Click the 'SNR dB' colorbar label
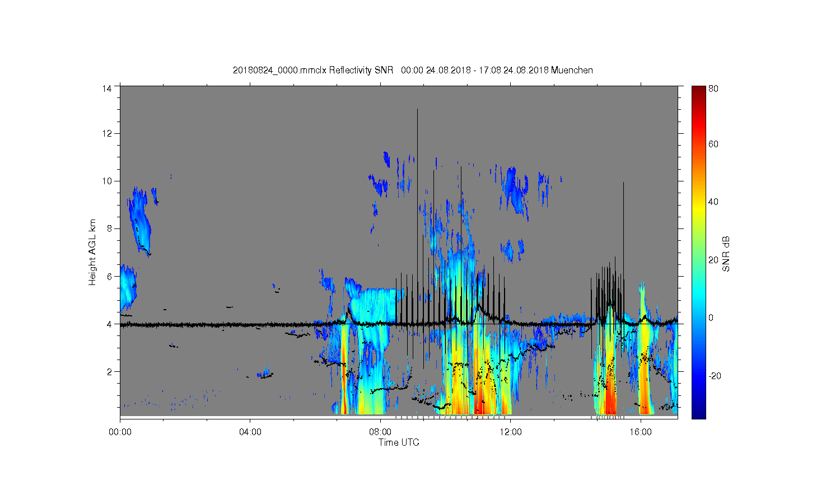Screen dimensions: 840x504 point(726,254)
